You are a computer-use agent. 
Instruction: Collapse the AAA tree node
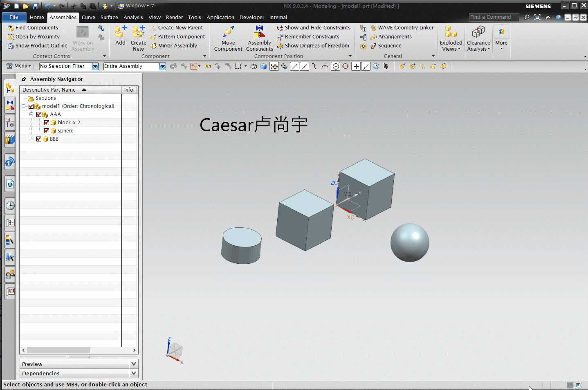[x=31, y=114]
